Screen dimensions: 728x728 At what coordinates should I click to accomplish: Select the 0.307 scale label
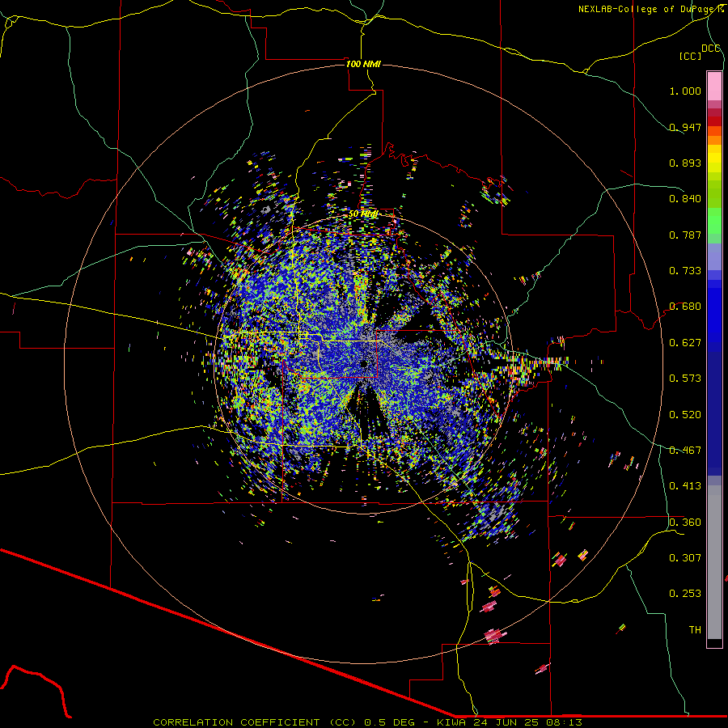click(685, 558)
